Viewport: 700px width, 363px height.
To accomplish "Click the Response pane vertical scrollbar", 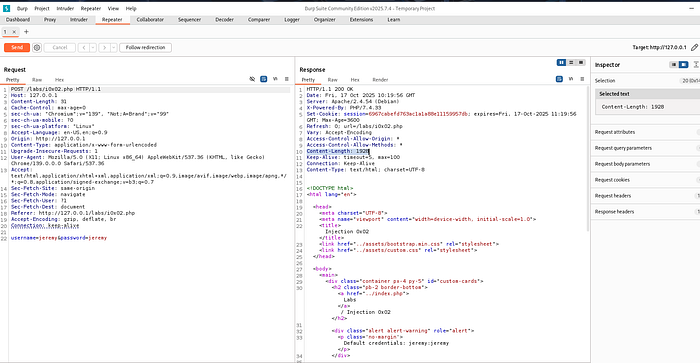I will click(x=588, y=159).
